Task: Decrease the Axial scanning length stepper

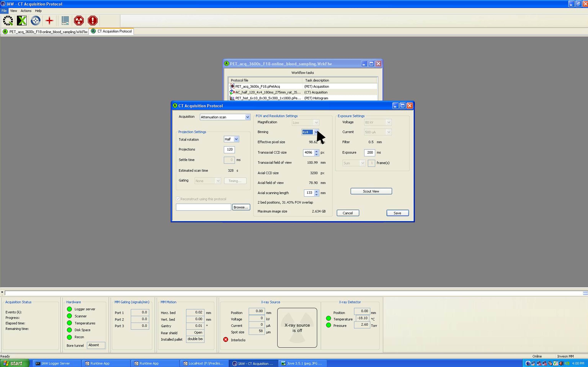Action: point(316,194)
